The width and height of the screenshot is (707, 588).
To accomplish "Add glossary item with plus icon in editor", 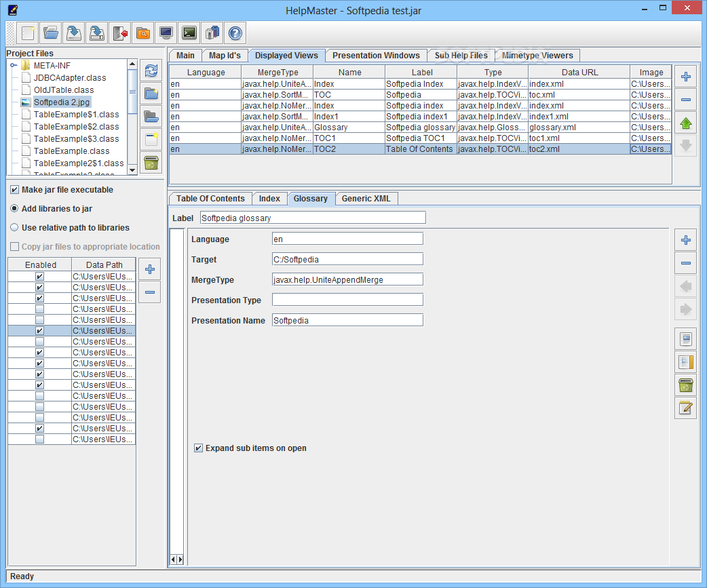I will pyautogui.click(x=686, y=239).
